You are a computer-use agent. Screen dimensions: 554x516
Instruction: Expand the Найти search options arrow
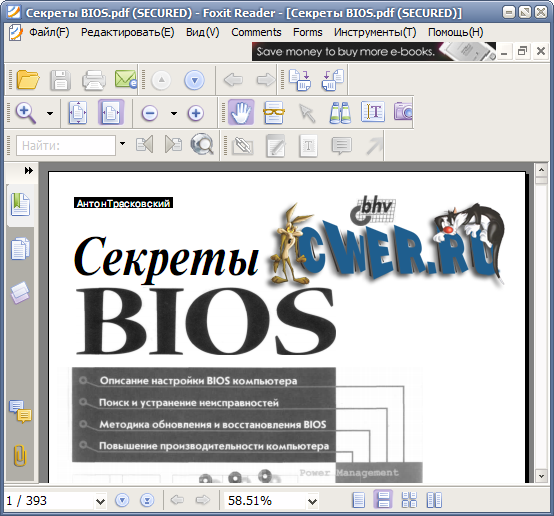point(122,144)
